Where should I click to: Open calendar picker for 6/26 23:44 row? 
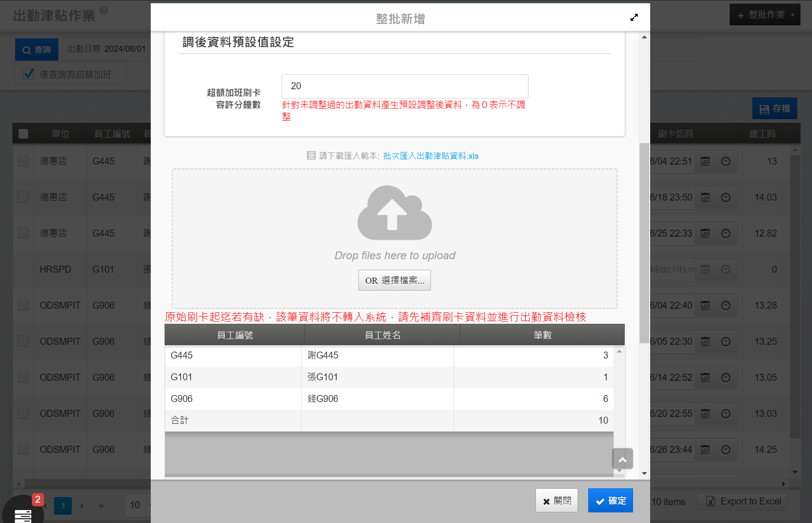coord(705,450)
